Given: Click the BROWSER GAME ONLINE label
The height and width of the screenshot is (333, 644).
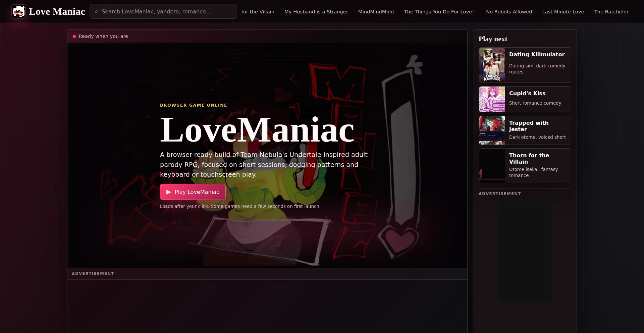Looking at the screenshot, I should [x=194, y=105].
